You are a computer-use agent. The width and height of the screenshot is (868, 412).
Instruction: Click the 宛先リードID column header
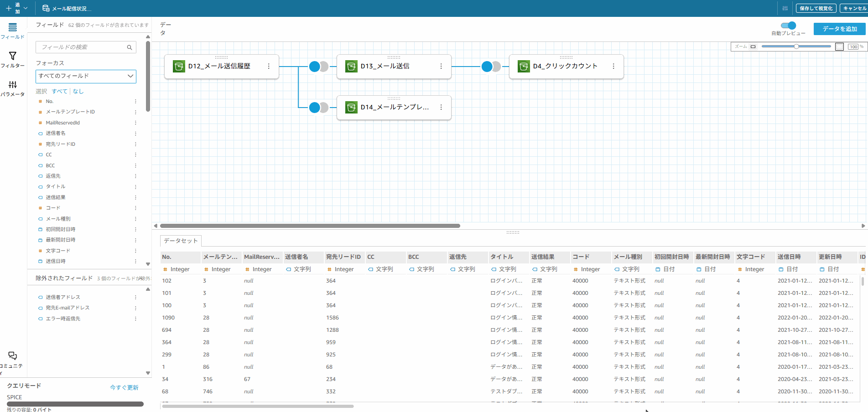[x=343, y=257]
